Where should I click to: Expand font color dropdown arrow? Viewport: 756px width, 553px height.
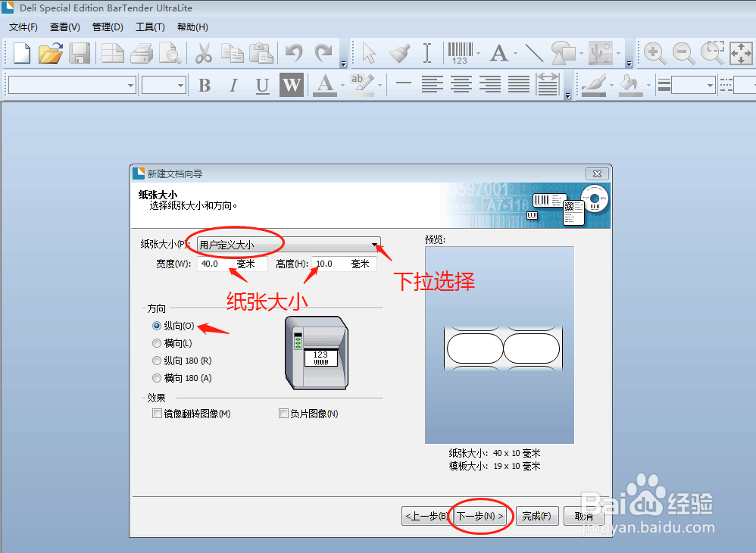(x=343, y=86)
